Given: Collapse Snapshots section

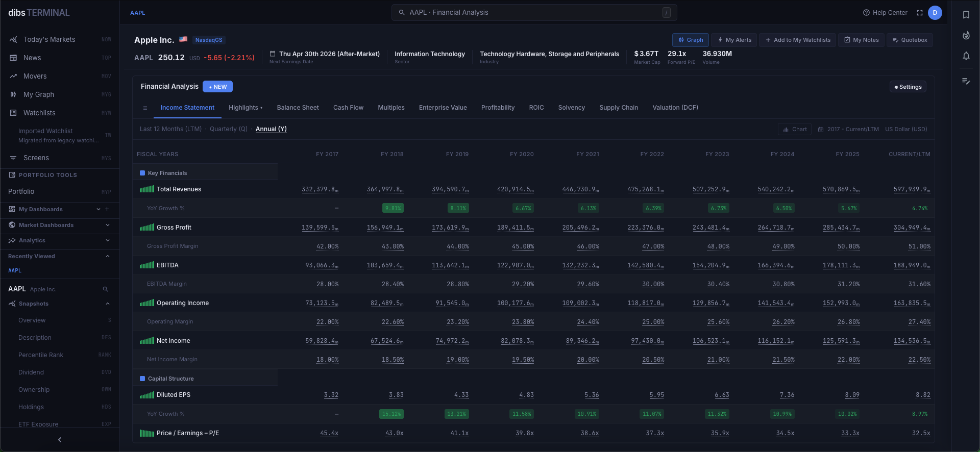Looking at the screenshot, I should (60, 304).
